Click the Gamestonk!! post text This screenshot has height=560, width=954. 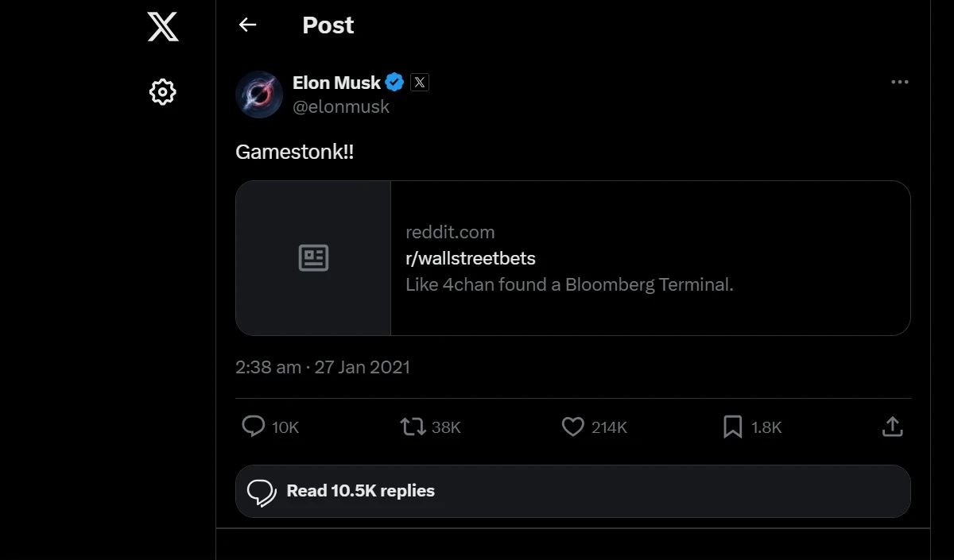click(294, 152)
